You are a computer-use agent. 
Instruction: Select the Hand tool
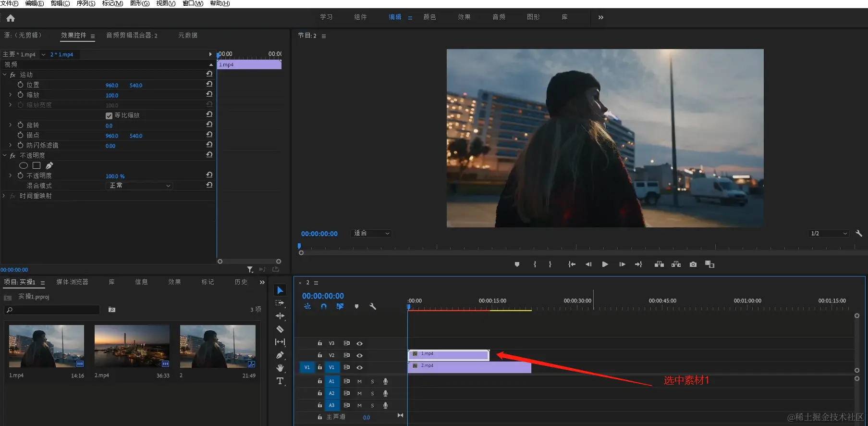(x=280, y=368)
